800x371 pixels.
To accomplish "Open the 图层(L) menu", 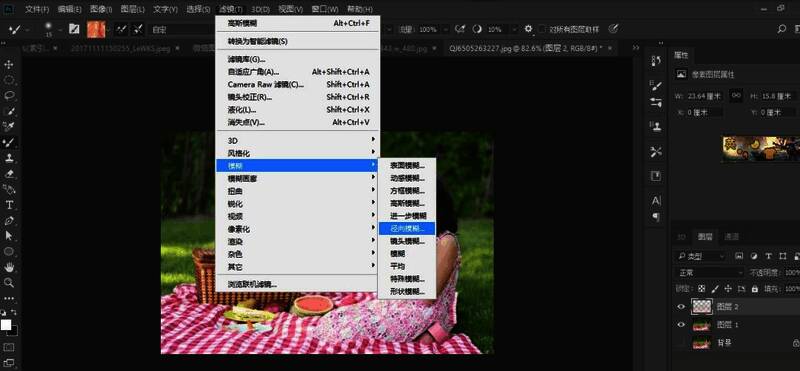I will (133, 9).
